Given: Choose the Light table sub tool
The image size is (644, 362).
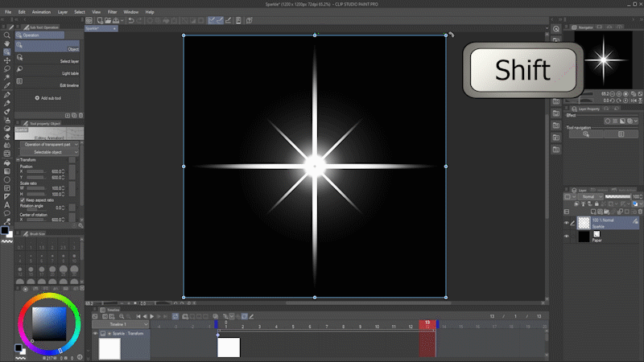Looking at the screenshot, I should (70, 73).
